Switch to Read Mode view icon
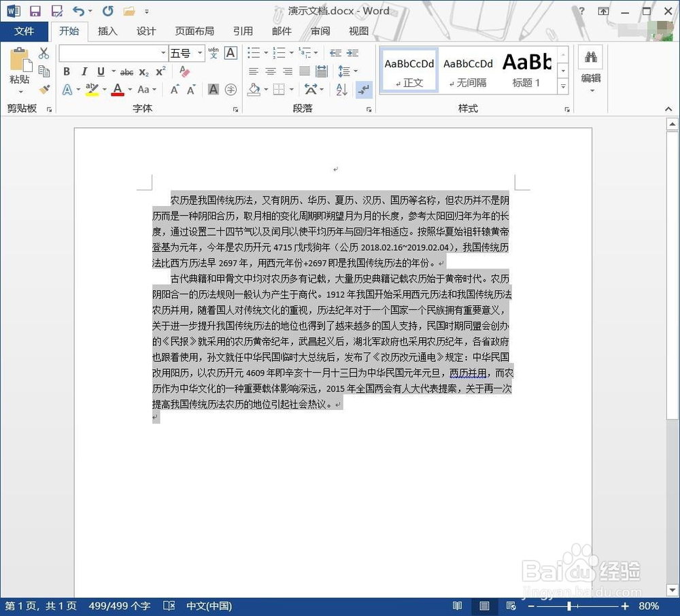The image size is (680, 616). [x=457, y=606]
